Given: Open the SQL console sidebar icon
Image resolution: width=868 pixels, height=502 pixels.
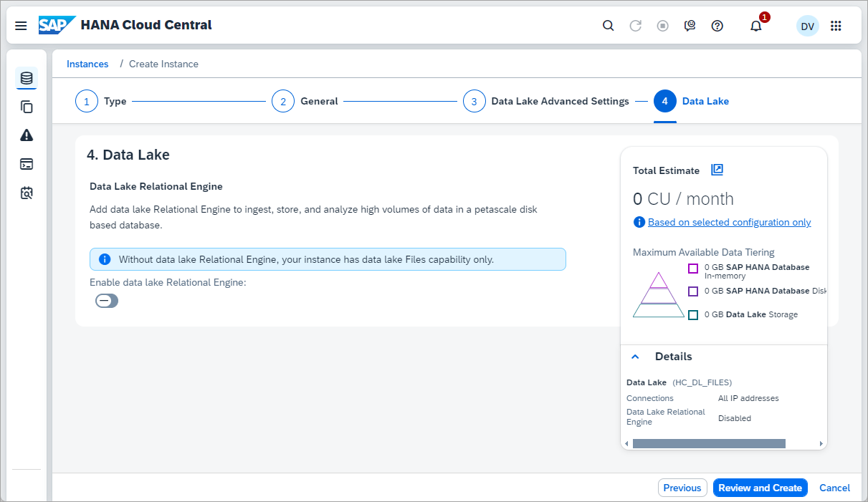Looking at the screenshot, I should (27, 164).
